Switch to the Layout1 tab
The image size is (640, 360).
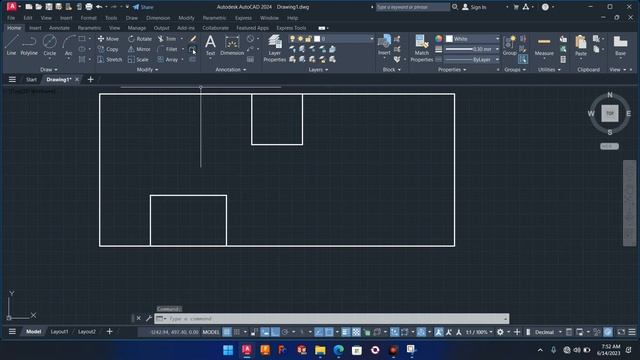click(x=59, y=332)
